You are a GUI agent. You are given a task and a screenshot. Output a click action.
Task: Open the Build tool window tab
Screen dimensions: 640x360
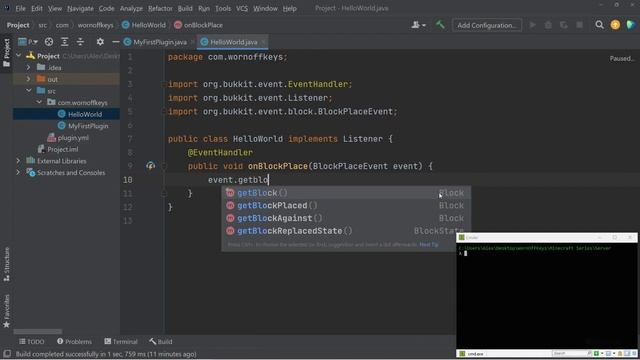[x=161, y=342]
